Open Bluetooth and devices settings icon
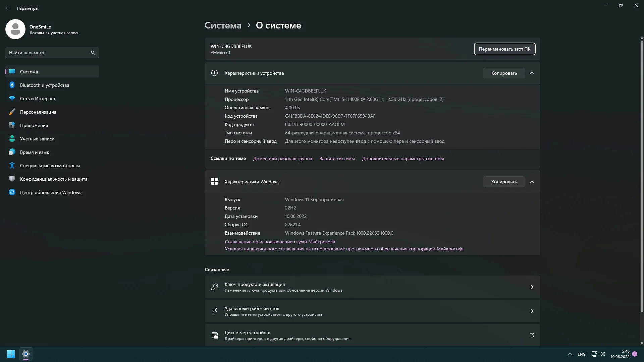The image size is (644, 362). (12, 85)
